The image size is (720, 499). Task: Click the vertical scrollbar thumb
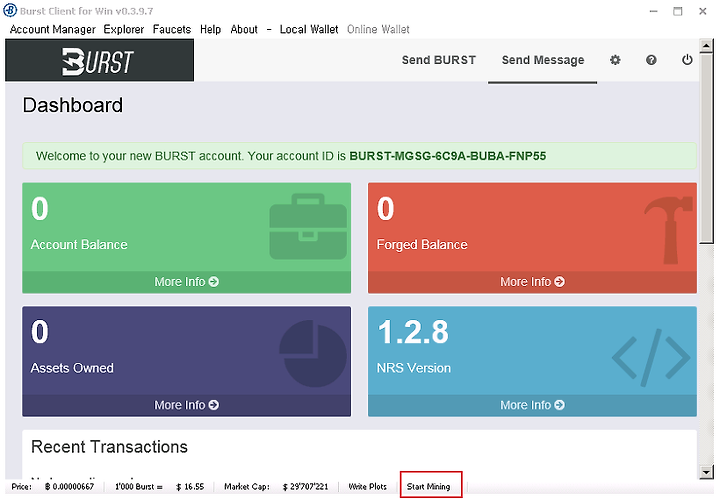tap(706, 148)
